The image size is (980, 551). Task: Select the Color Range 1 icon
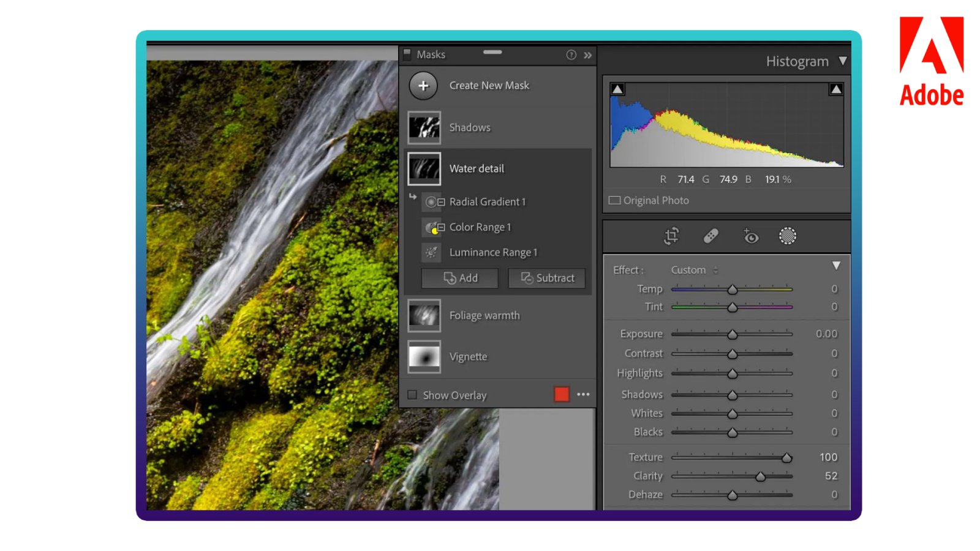tap(432, 227)
